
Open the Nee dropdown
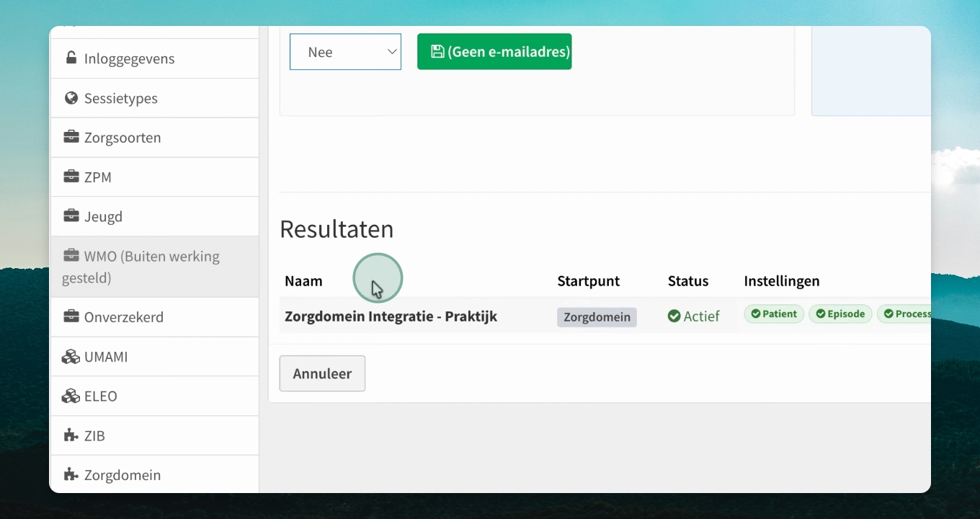pos(345,52)
